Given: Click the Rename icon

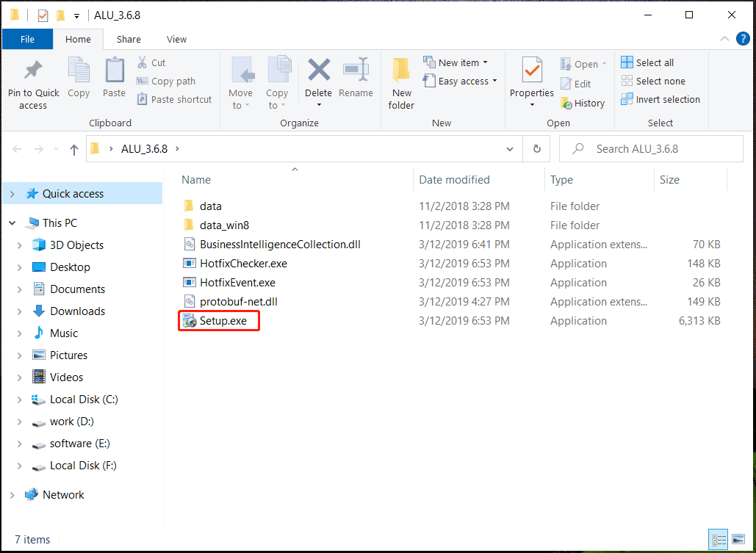Looking at the screenshot, I should pyautogui.click(x=356, y=70).
